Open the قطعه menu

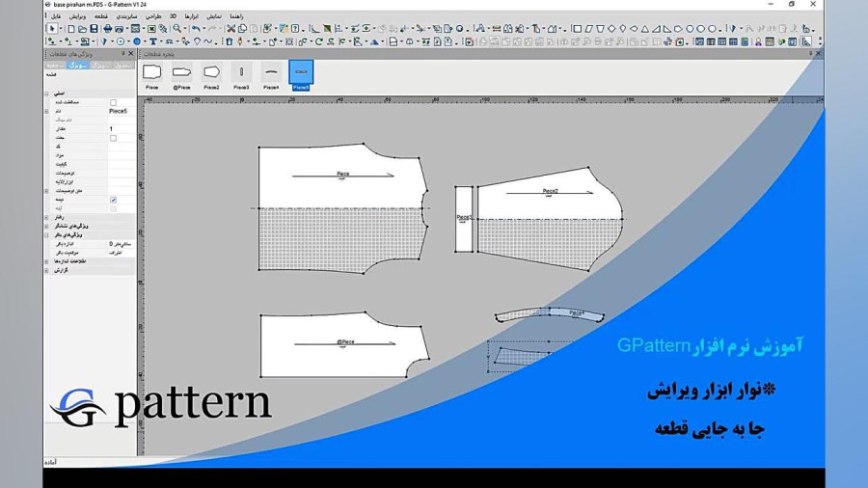tap(100, 16)
